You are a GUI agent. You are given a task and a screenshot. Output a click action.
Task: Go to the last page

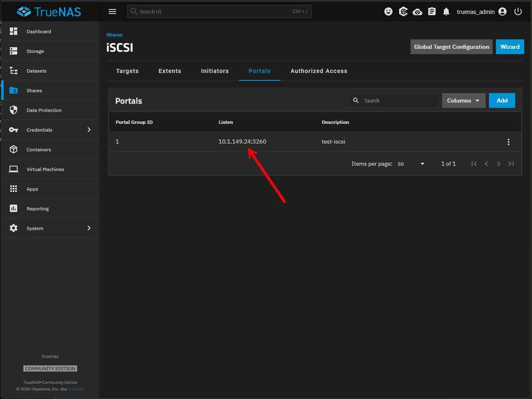pyautogui.click(x=511, y=164)
